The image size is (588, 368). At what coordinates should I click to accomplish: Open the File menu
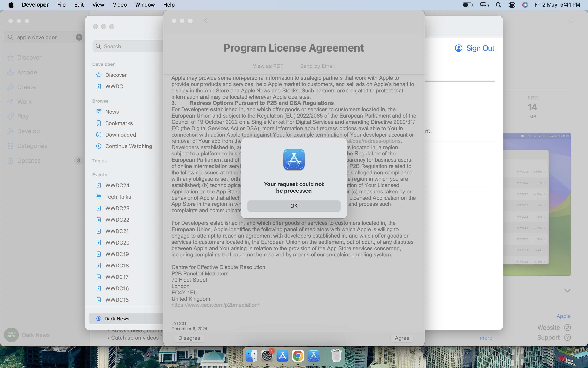point(61,5)
